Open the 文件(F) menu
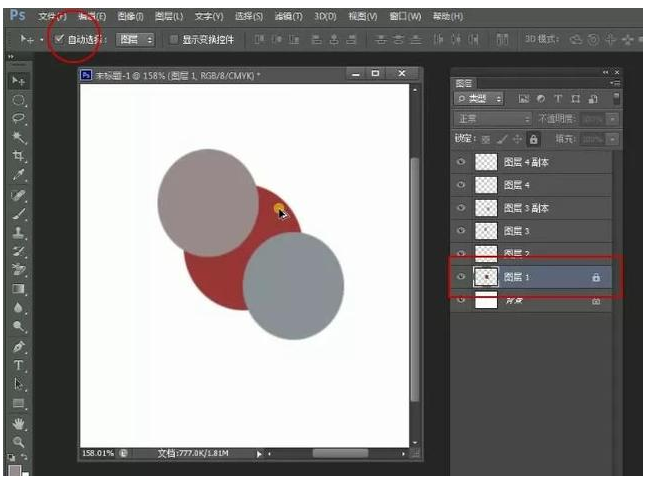Viewport: 646px width, 483px height. tap(52, 17)
